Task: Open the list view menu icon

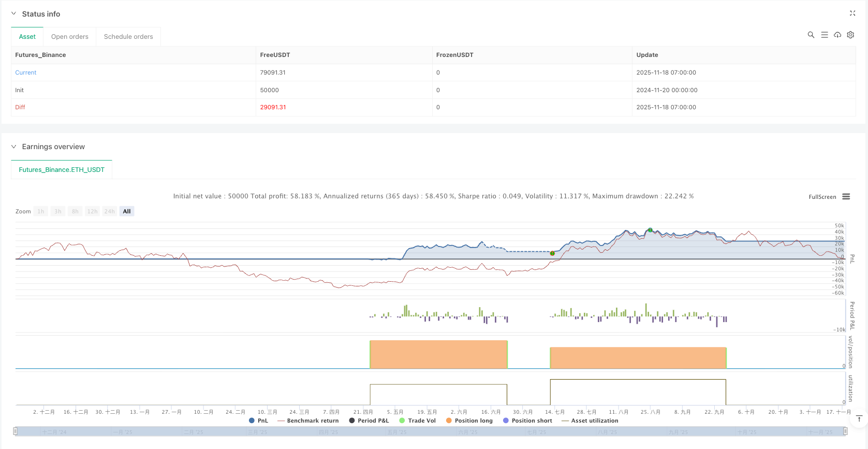Action: (x=824, y=35)
